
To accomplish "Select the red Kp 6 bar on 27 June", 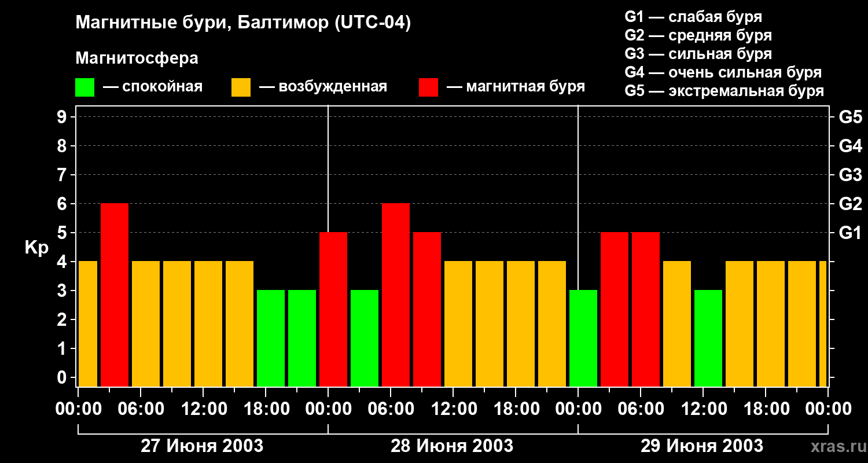I will (x=115, y=295).
